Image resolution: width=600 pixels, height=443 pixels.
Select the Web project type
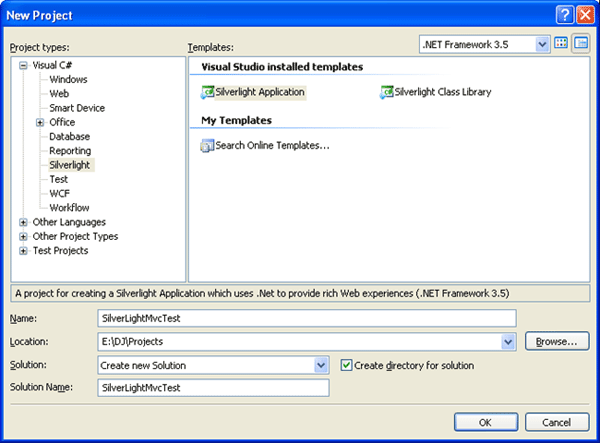[x=59, y=94]
